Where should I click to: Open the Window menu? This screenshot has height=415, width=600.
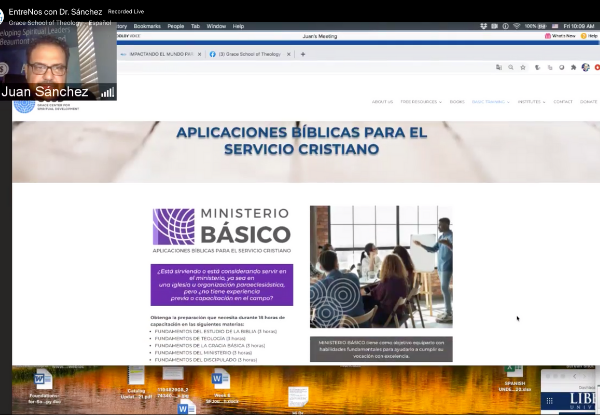point(216,26)
